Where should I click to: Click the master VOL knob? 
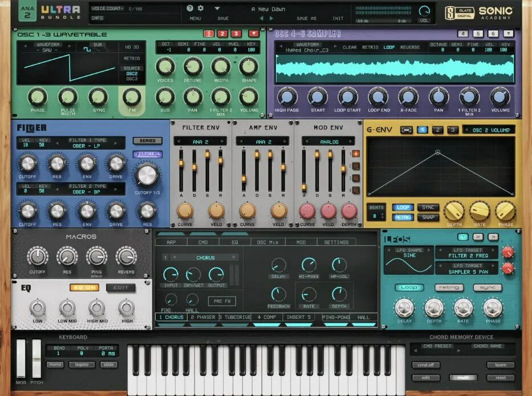[x=424, y=11]
